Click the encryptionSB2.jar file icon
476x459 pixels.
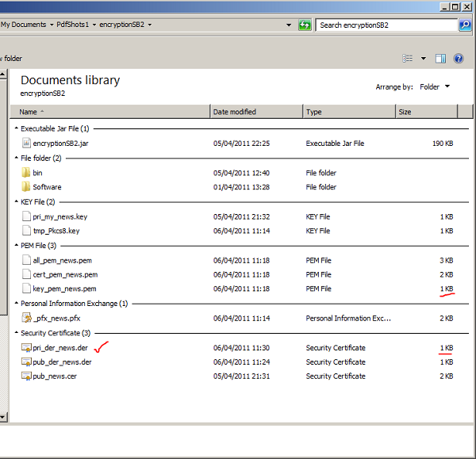pyautogui.click(x=26, y=143)
